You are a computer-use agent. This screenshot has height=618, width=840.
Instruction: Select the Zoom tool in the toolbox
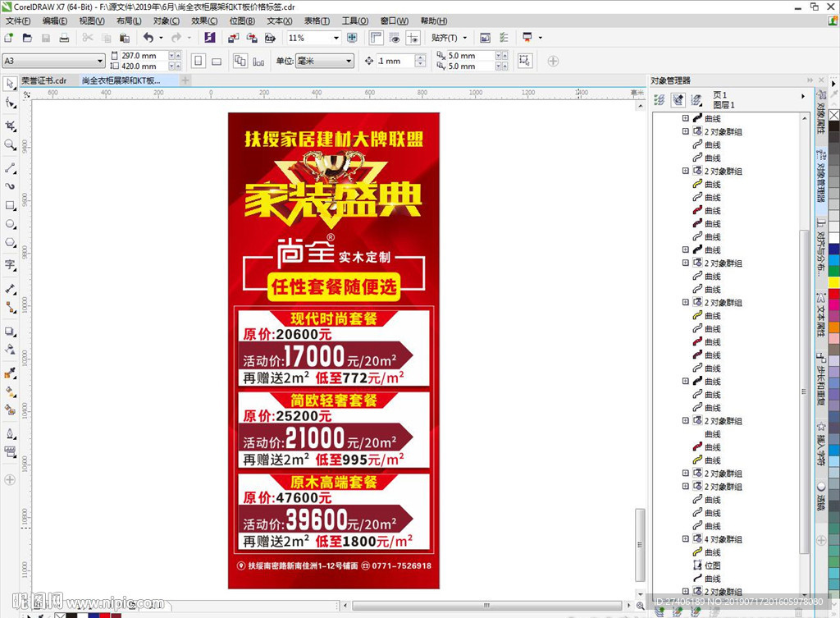(x=10, y=144)
